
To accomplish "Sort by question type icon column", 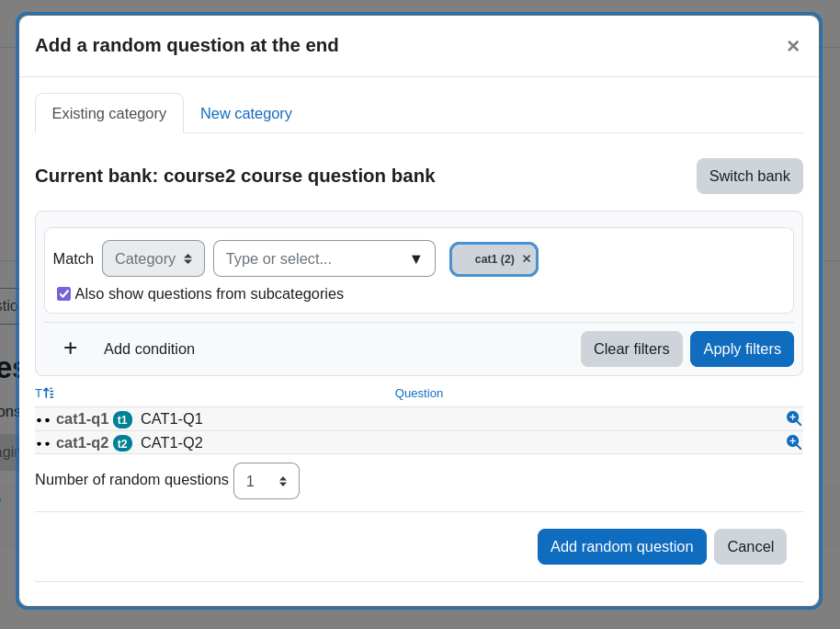I will click(44, 393).
